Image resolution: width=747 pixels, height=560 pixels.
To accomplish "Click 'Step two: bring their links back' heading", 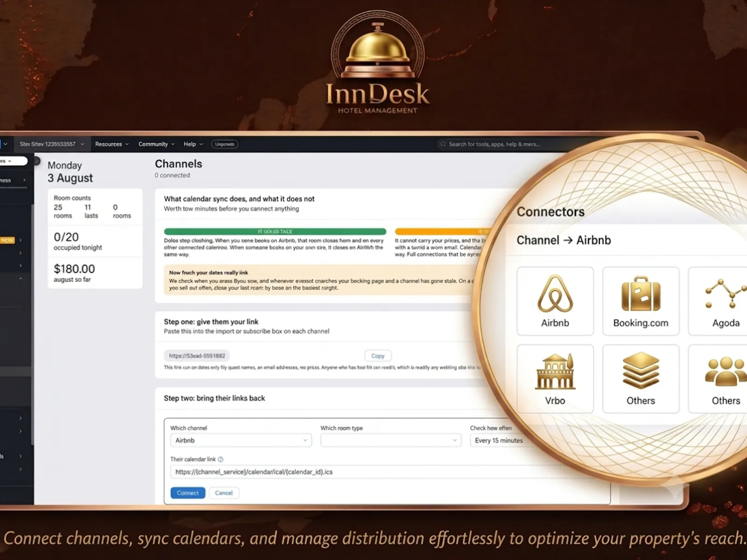I will coord(214,398).
